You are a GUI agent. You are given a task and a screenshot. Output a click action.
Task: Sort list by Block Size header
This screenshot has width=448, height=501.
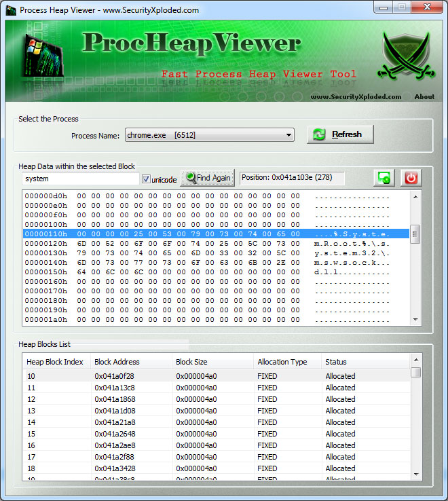191,362
